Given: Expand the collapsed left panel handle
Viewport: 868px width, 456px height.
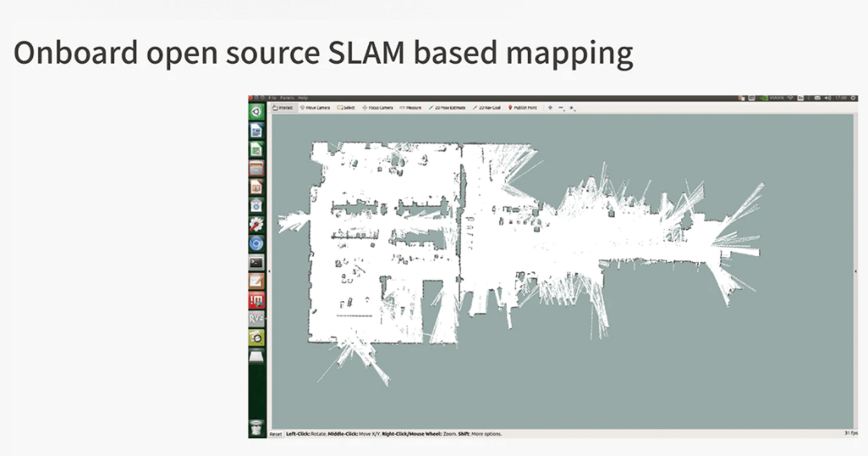Looking at the screenshot, I should 269,271.
